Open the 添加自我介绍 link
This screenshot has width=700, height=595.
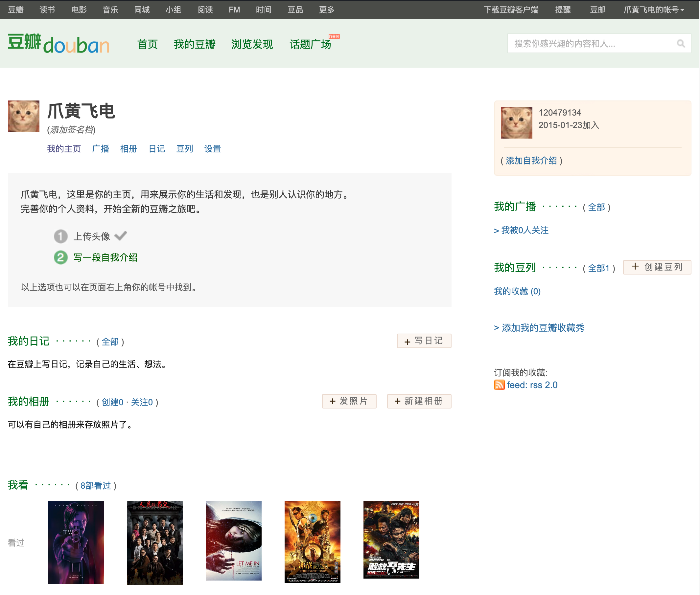tap(532, 161)
